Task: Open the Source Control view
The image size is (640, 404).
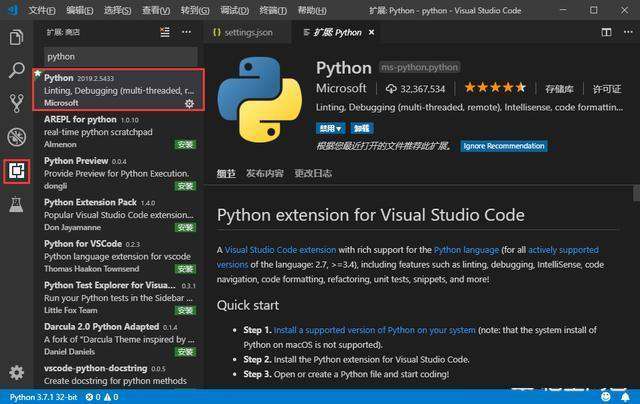Action: [x=16, y=103]
